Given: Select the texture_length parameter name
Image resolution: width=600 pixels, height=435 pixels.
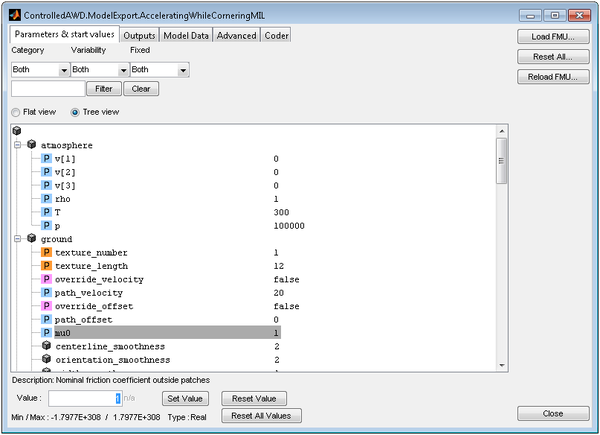Looking at the screenshot, I should [x=91, y=266].
